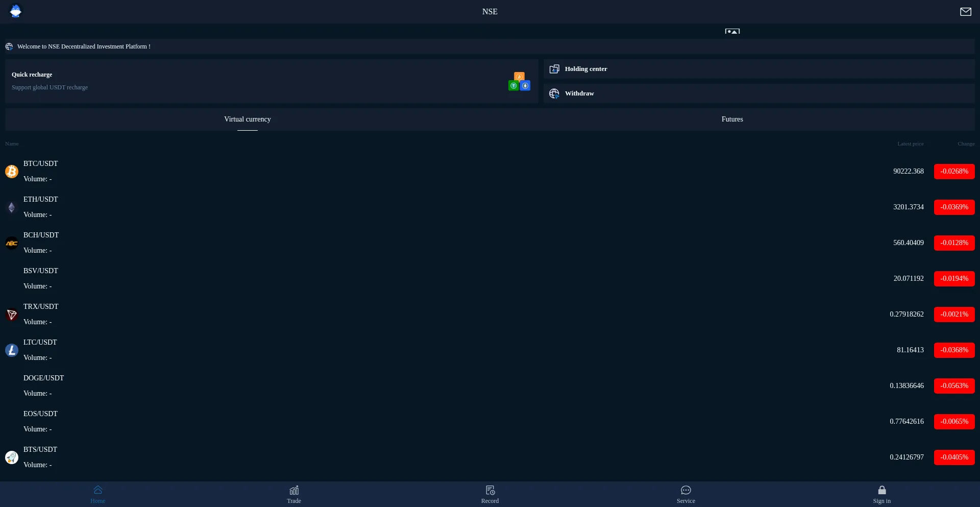Click the Bitcoin coin icon
The image size is (980, 507).
pyautogui.click(x=12, y=172)
